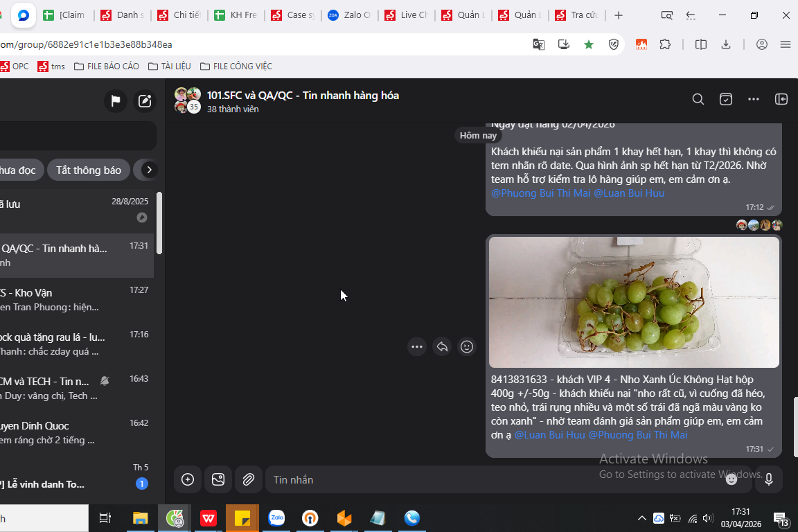Open File Explorer from the taskbar
This screenshot has height=532, width=798.
coord(140,518)
